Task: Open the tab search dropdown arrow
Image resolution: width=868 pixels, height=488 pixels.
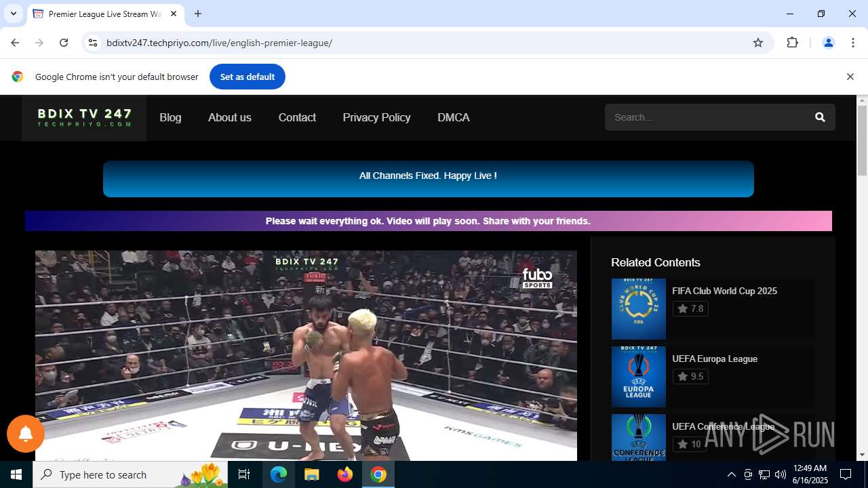Action: [14, 14]
